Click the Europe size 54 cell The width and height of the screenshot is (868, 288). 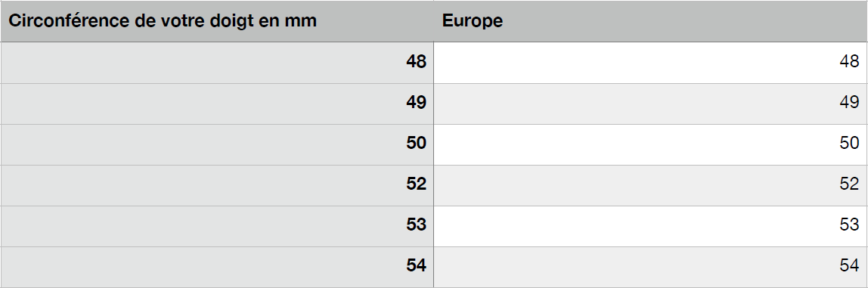pos(650,267)
